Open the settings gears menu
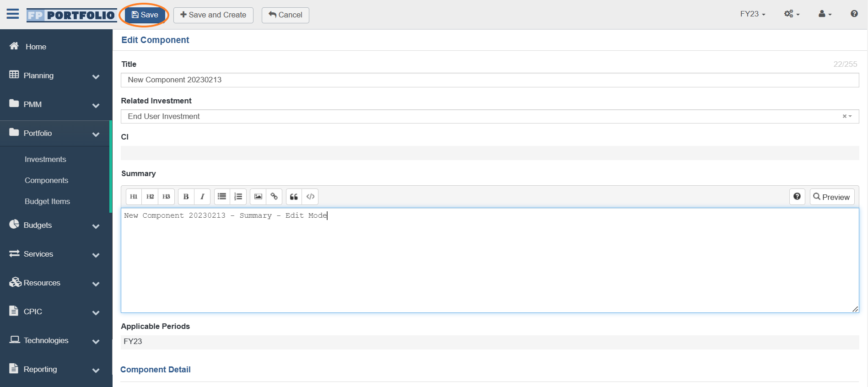 click(792, 14)
